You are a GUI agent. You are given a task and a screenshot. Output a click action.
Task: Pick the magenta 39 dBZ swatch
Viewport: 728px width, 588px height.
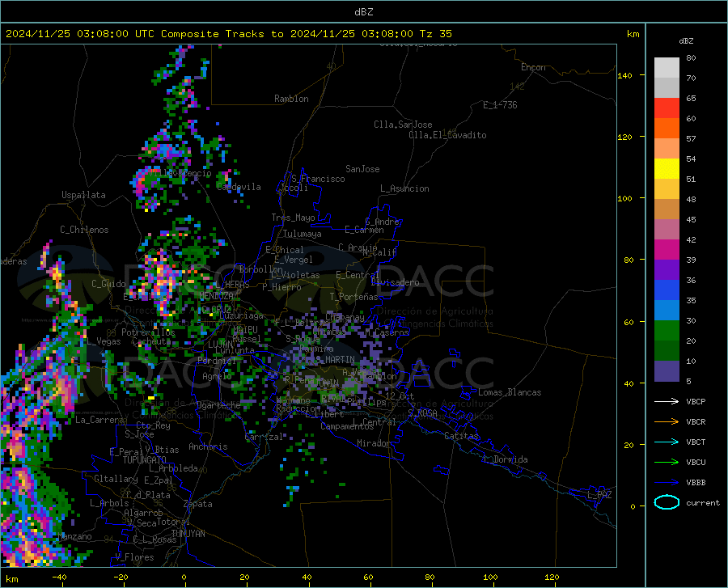coord(667,250)
